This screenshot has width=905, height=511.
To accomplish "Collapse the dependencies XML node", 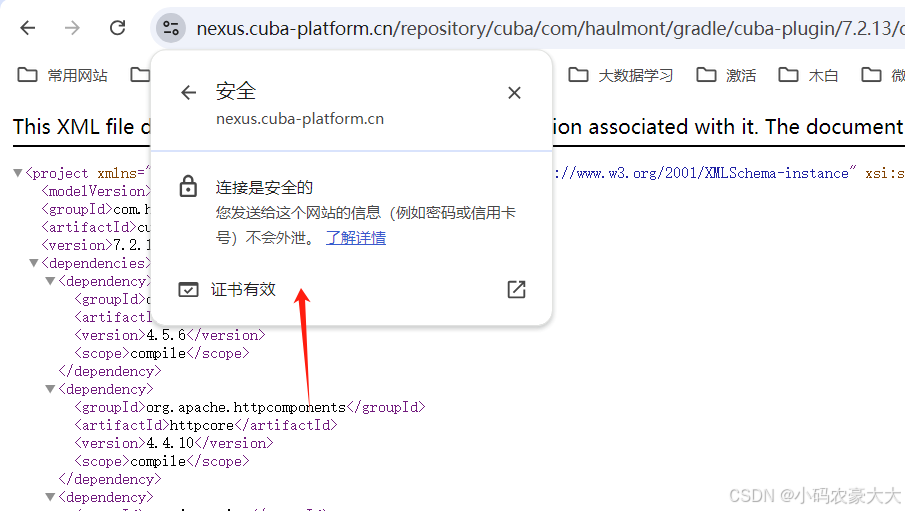I will (34, 263).
